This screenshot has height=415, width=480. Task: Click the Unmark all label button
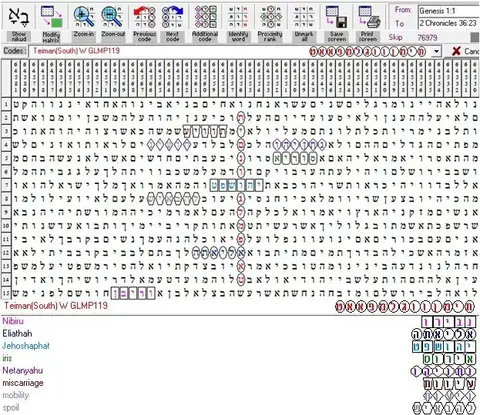pyautogui.click(x=304, y=37)
